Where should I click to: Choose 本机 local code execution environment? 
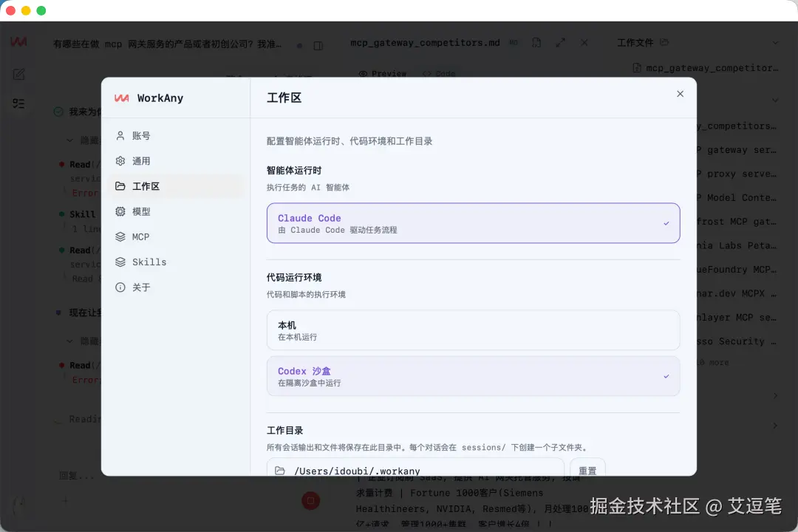point(474,330)
